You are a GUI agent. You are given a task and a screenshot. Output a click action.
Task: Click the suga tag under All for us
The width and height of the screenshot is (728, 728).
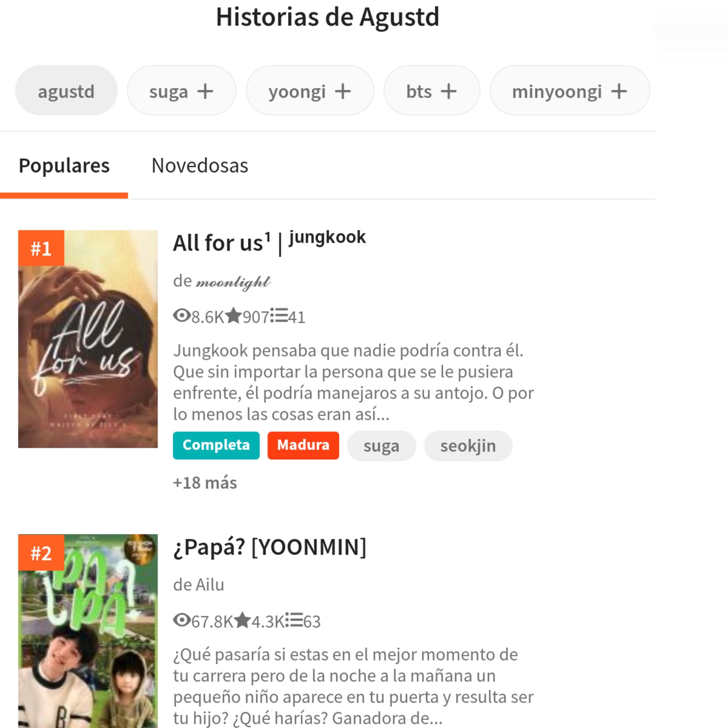pos(381,446)
